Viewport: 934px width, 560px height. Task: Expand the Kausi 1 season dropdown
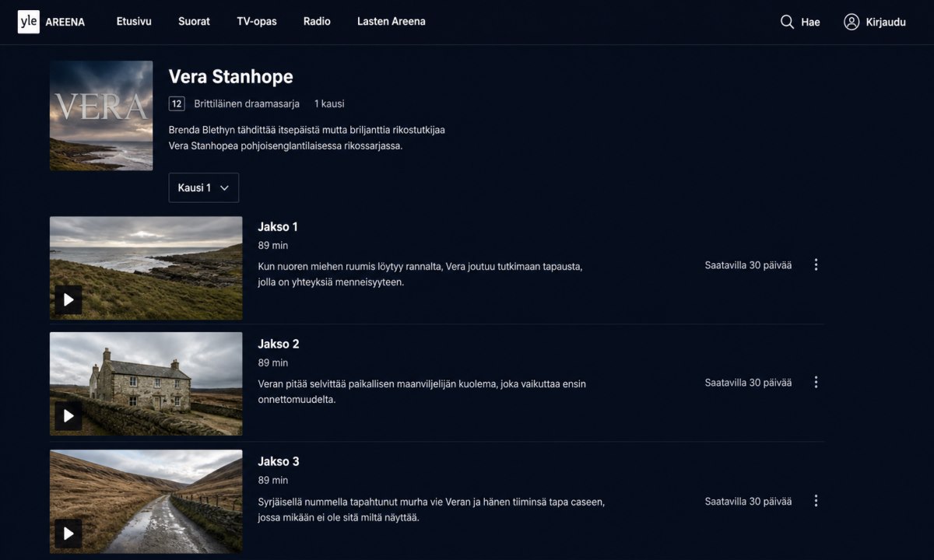coord(204,187)
